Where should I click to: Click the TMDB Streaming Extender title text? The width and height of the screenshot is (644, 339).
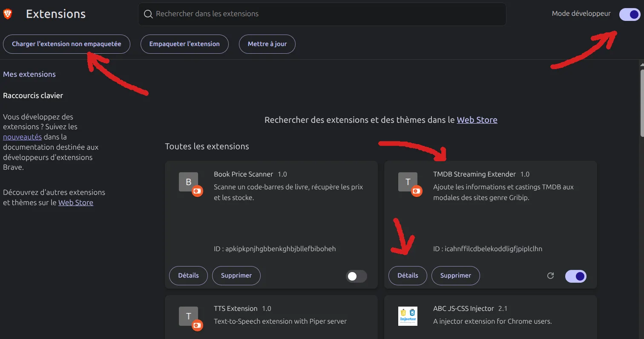point(474,174)
